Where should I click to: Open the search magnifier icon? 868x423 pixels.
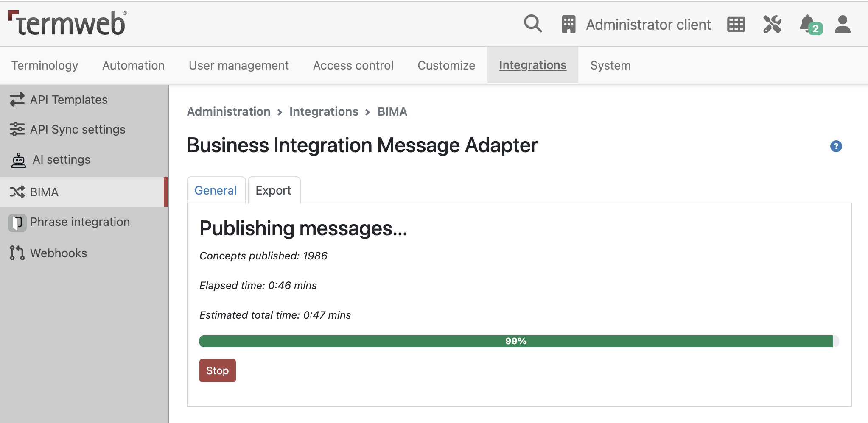click(533, 24)
